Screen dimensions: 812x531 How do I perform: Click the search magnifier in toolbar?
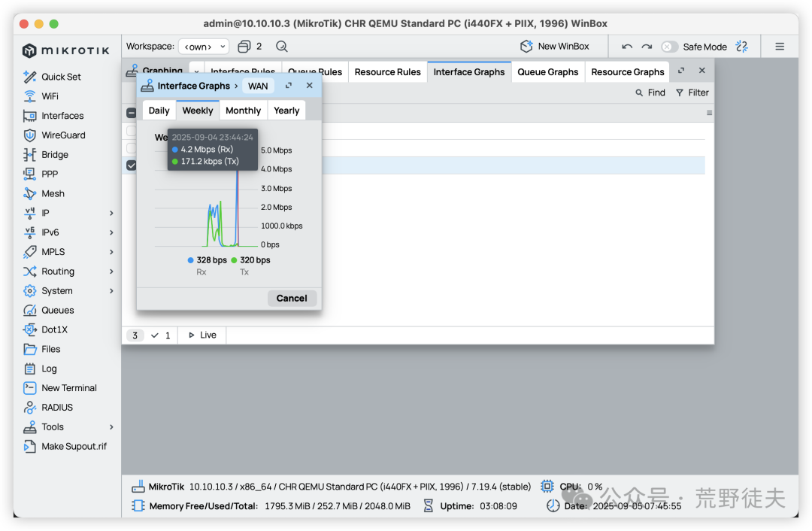(x=282, y=47)
